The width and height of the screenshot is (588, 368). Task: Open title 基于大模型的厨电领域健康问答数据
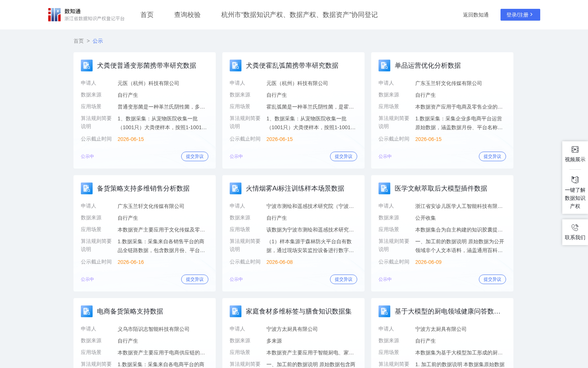coord(448,311)
